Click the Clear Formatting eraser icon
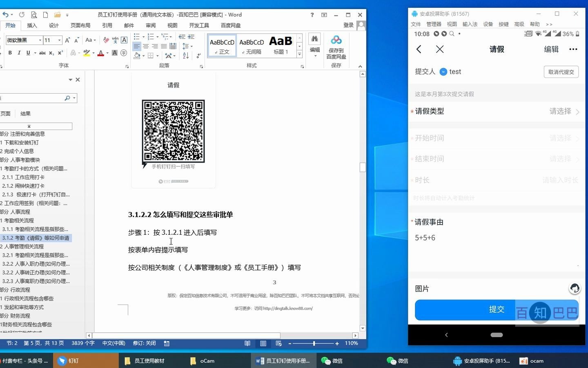This screenshot has width=588, height=368. [106, 40]
